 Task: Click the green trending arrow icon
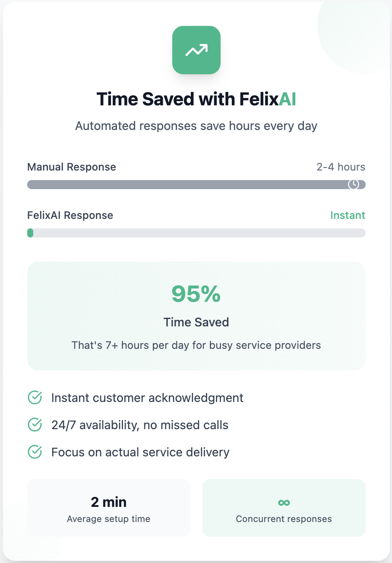point(196,50)
